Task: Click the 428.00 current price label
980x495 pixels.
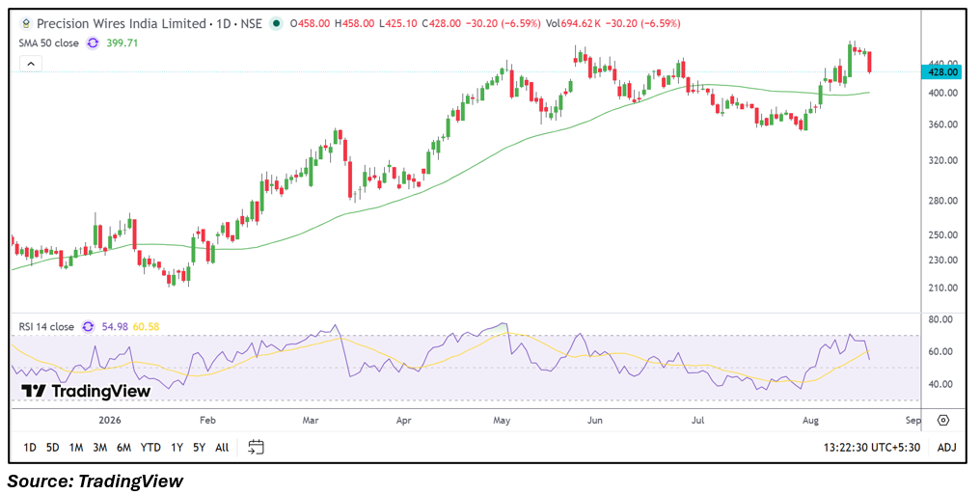Action: point(942,72)
